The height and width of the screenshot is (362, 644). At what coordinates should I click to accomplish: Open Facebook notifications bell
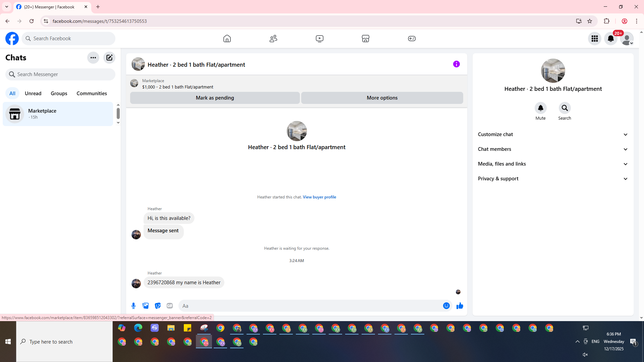[x=610, y=39]
